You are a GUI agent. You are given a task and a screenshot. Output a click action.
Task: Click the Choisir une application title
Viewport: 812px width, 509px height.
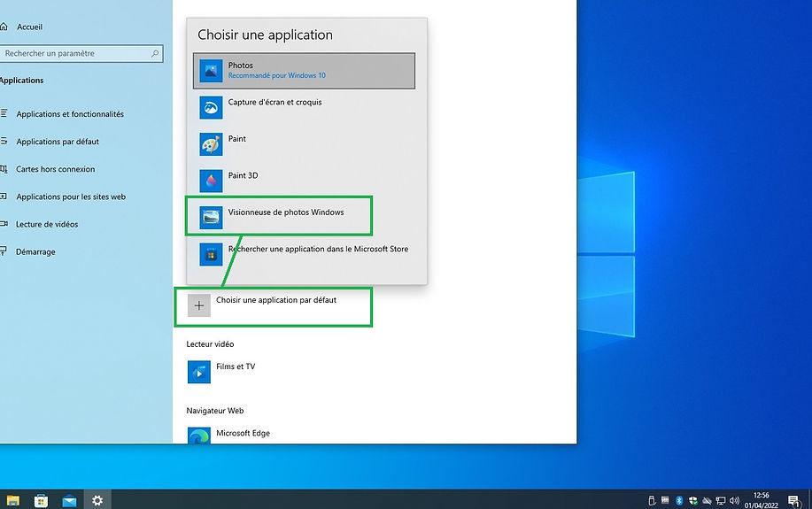[x=265, y=35]
